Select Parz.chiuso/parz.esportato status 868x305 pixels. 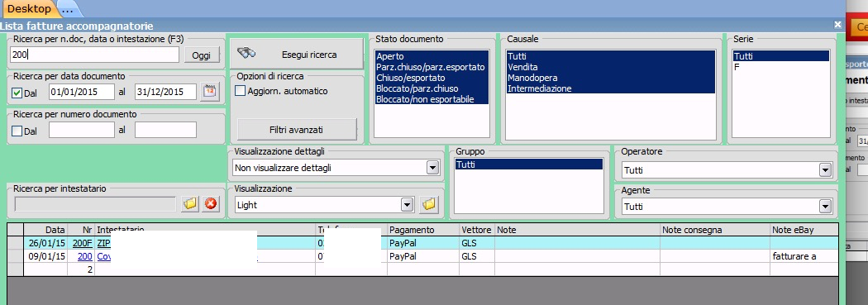click(x=432, y=67)
